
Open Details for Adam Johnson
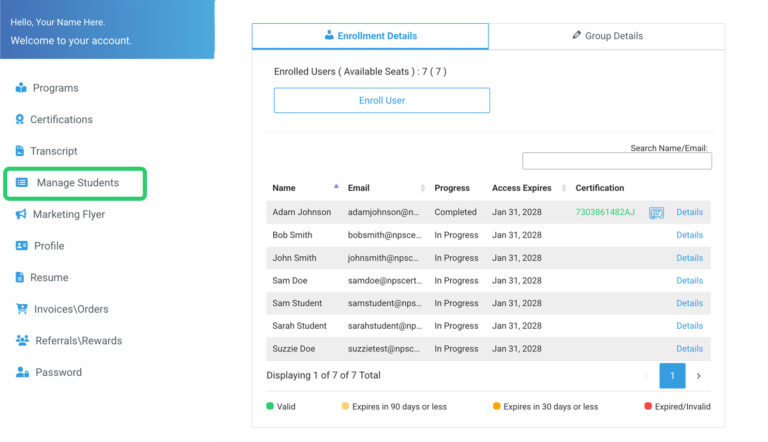(689, 212)
